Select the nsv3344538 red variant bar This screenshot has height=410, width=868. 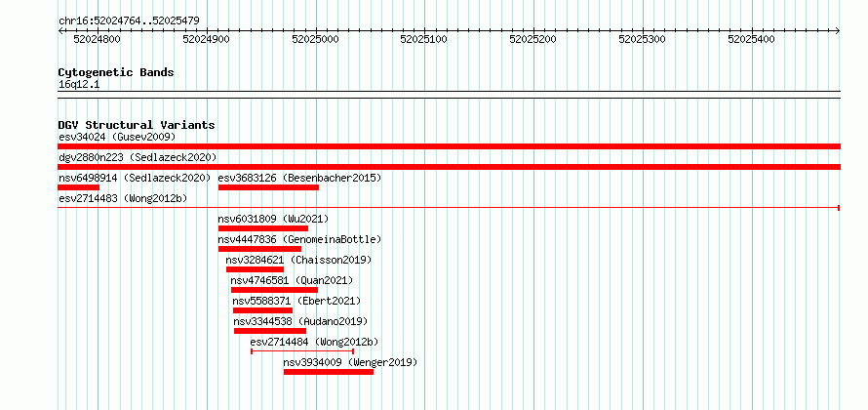pyautogui.click(x=270, y=331)
